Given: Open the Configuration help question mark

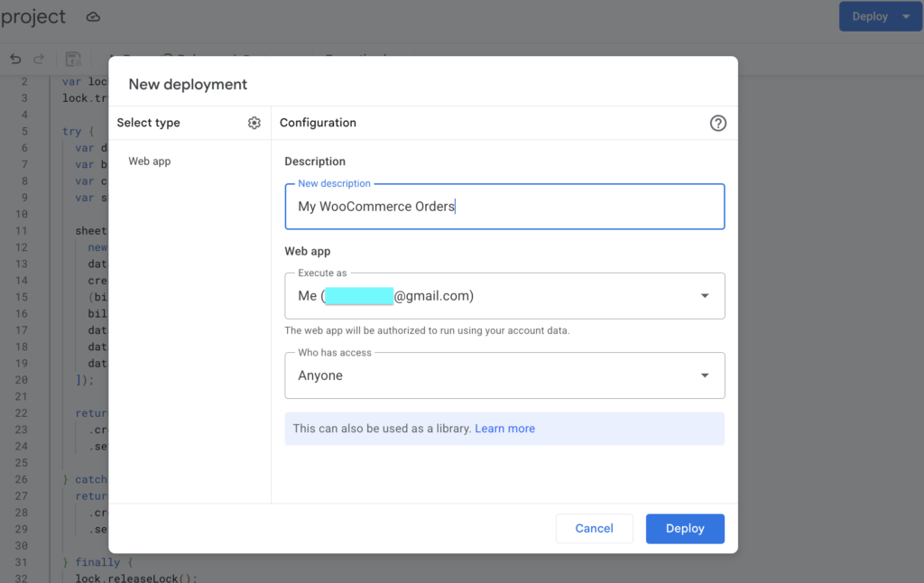Looking at the screenshot, I should tap(717, 124).
